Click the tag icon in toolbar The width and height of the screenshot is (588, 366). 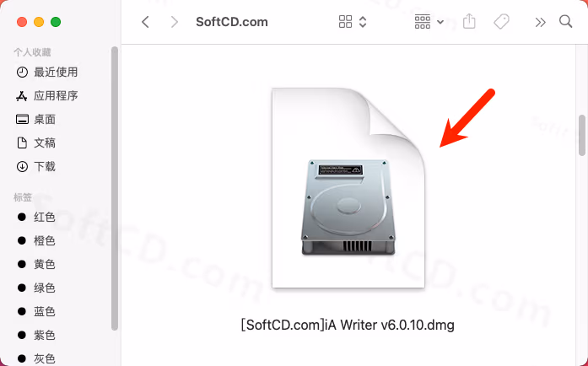pyautogui.click(x=501, y=22)
